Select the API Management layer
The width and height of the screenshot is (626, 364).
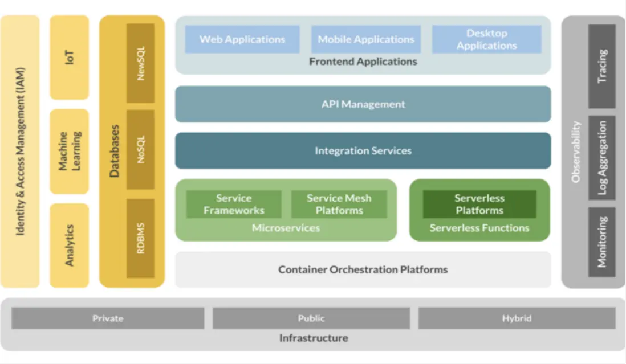pos(363,104)
